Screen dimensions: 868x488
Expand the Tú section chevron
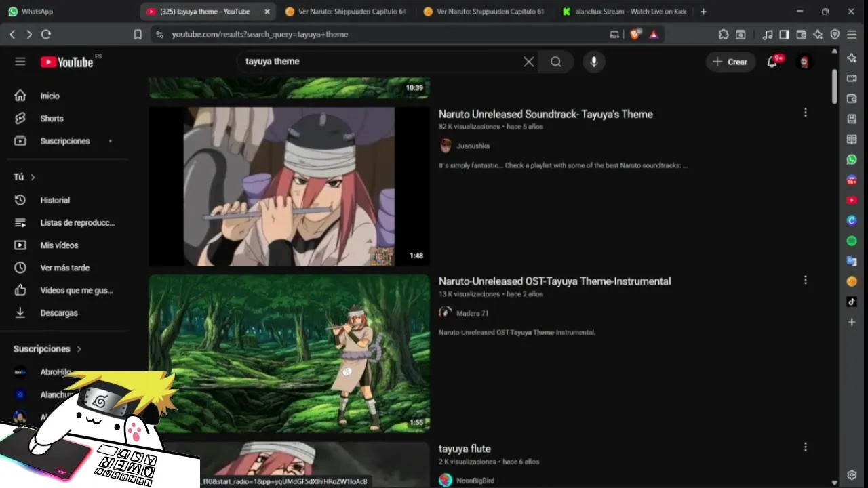pos(33,177)
